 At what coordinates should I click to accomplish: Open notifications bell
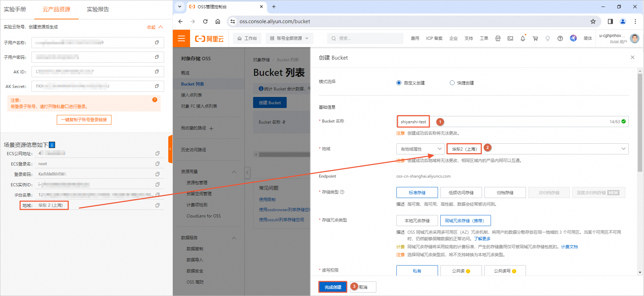pos(523,38)
